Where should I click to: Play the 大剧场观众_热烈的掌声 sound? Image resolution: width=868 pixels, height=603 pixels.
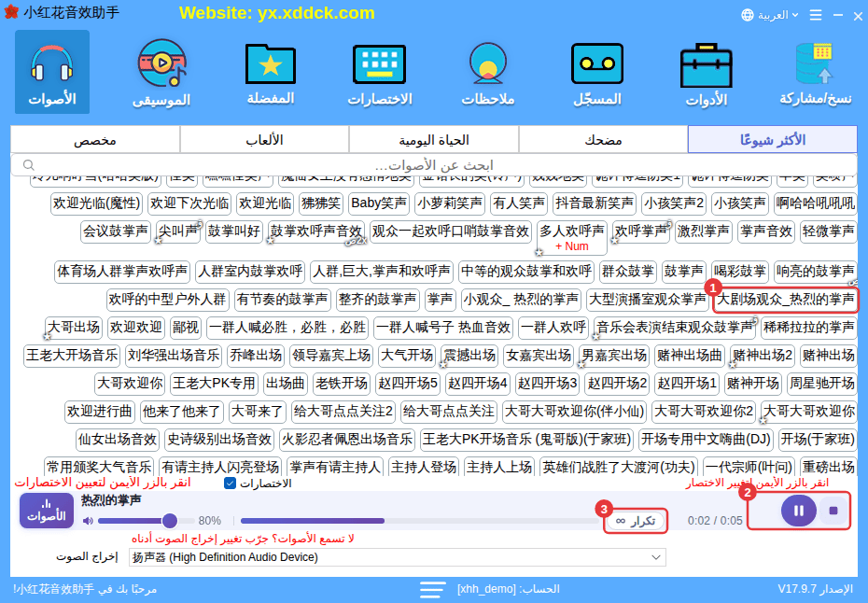pos(785,300)
